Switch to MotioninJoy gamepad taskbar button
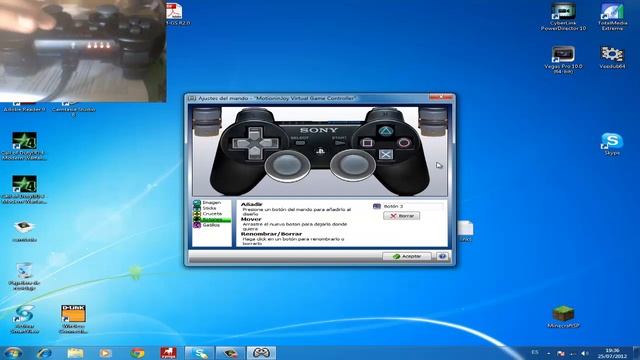640x360 pixels. 261,353
